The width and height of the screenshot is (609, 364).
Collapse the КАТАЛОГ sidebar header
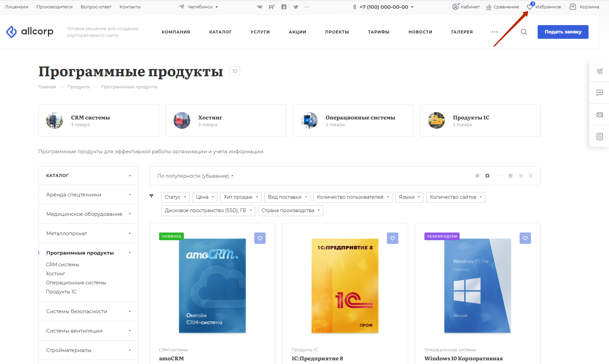pos(130,176)
